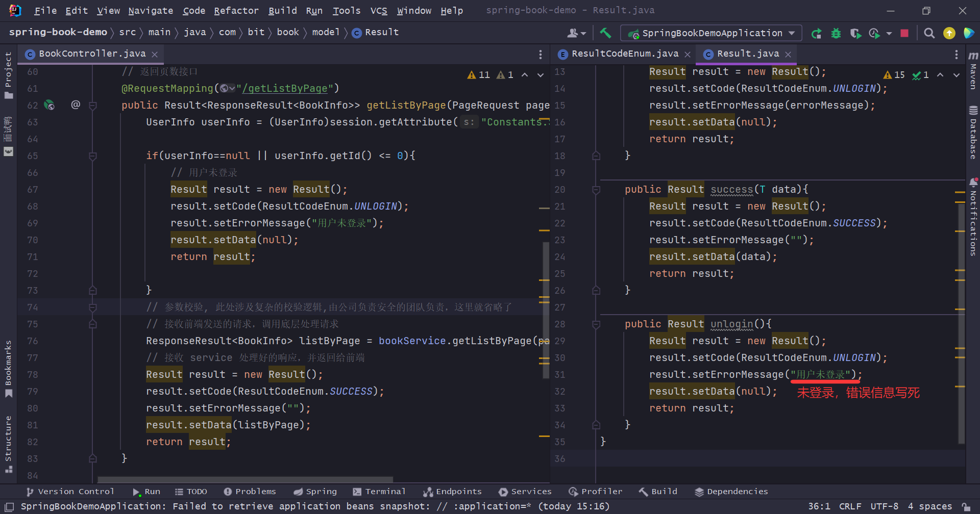
Task: Click the profiler run icon
Action: tap(874, 33)
